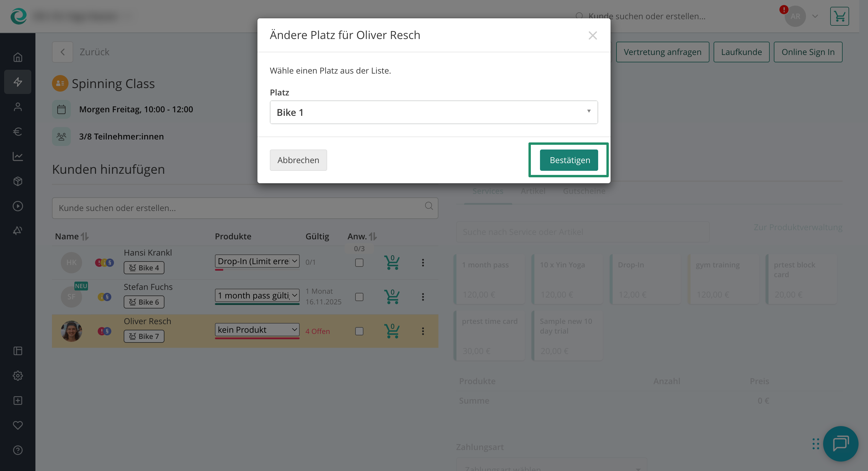Viewport: 868px width, 471px height.
Task: Open the analytics chart icon in sidebar
Action: click(17, 156)
